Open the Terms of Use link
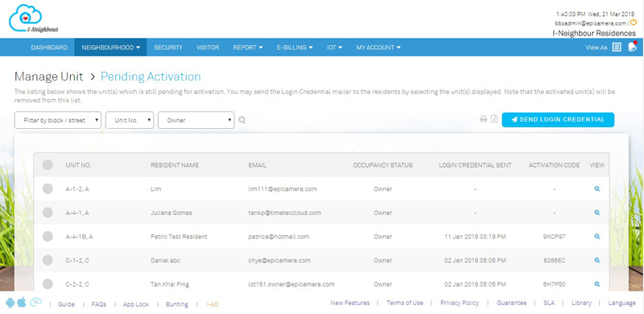This screenshot has height=314, width=644. click(x=405, y=303)
